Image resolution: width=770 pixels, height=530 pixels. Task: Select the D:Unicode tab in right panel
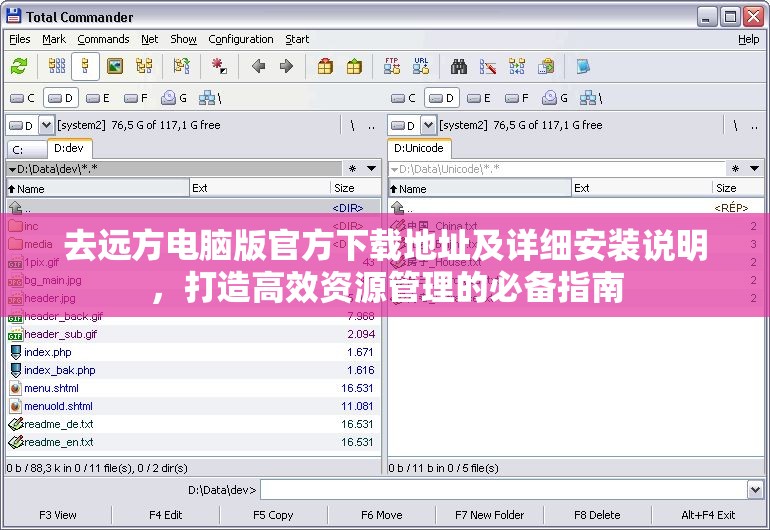tap(419, 148)
